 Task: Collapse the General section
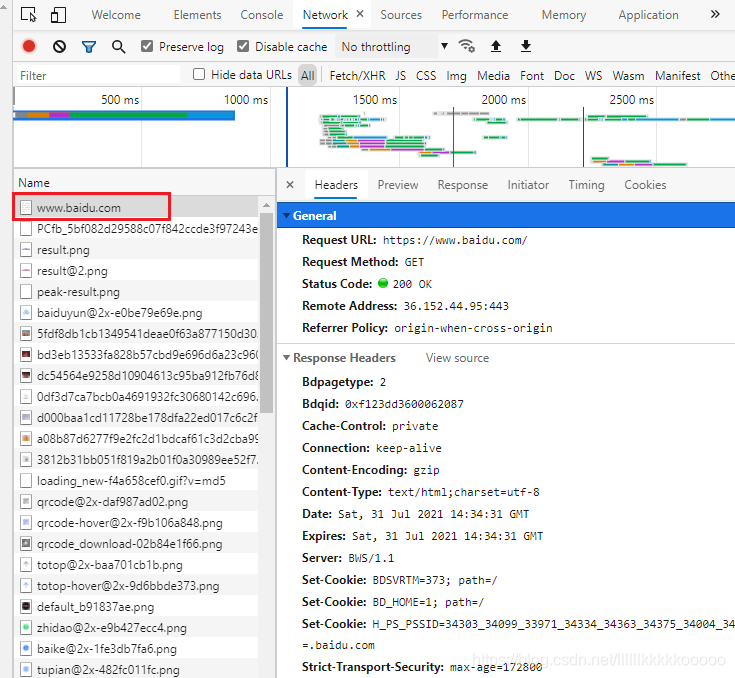pyautogui.click(x=286, y=216)
